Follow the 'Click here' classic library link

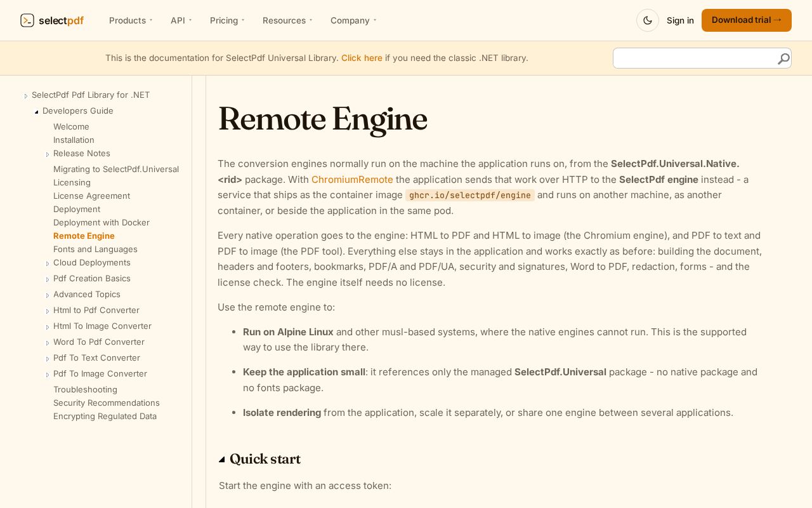pos(362,58)
